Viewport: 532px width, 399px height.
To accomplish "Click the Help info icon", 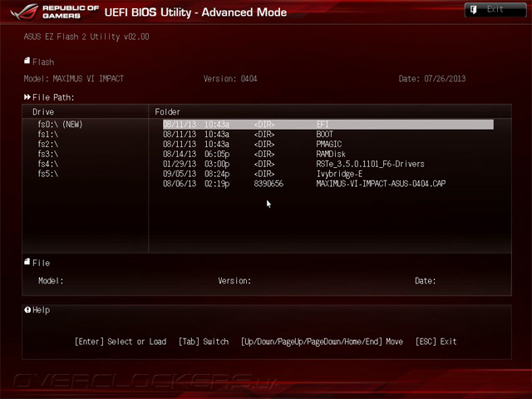I will pos(27,310).
